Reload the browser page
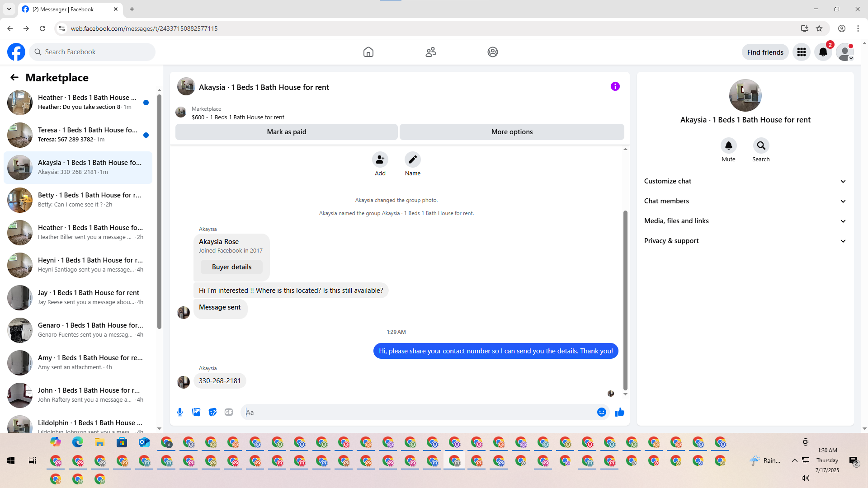 click(x=42, y=28)
